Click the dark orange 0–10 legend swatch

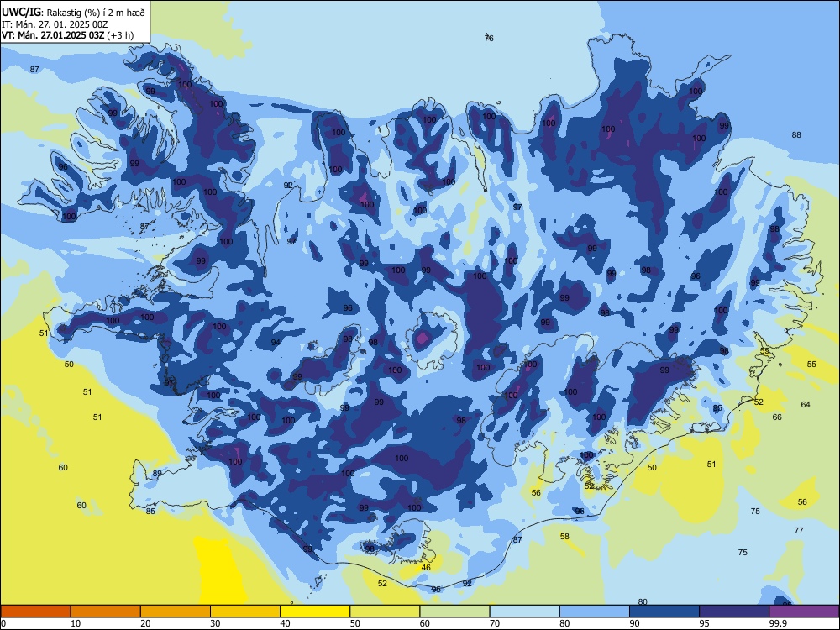click(35, 612)
